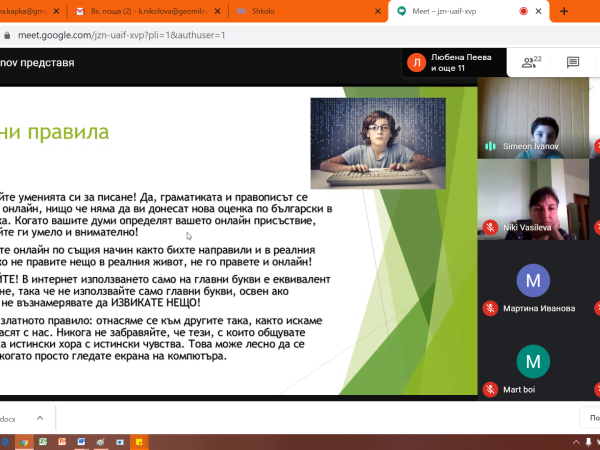This screenshot has width=600, height=450.
Task: Close the Meet tab
Action: point(538,11)
